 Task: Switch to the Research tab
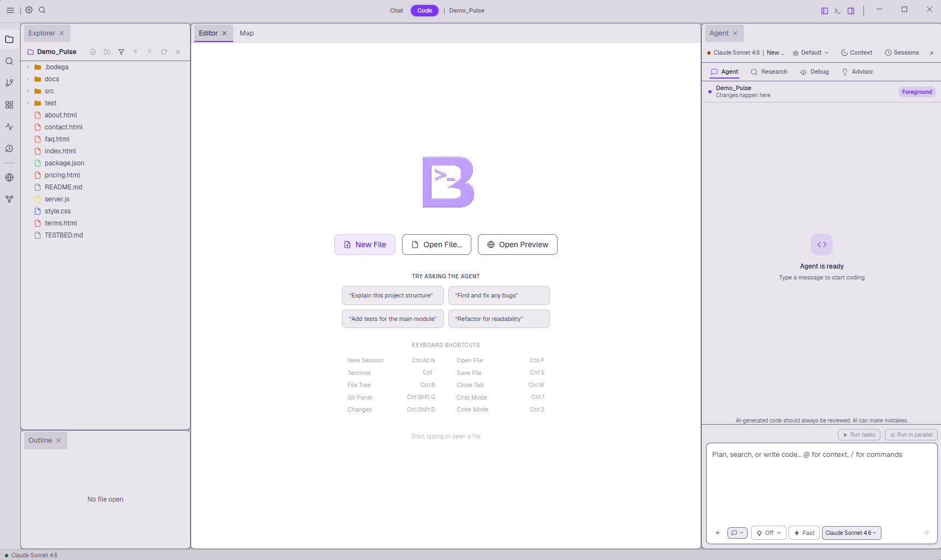(769, 72)
